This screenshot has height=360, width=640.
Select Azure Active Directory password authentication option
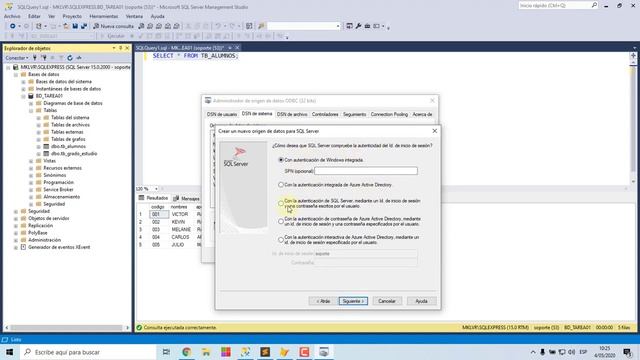pyautogui.click(x=281, y=222)
